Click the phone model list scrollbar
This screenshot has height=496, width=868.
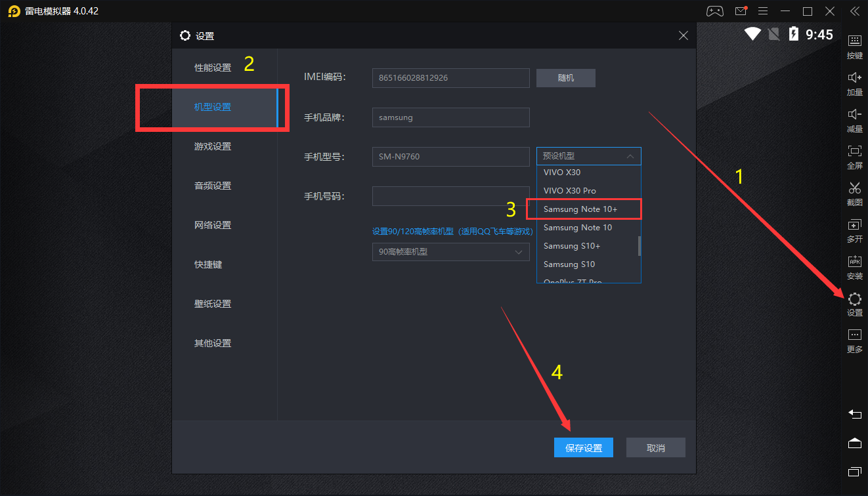click(639, 245)
